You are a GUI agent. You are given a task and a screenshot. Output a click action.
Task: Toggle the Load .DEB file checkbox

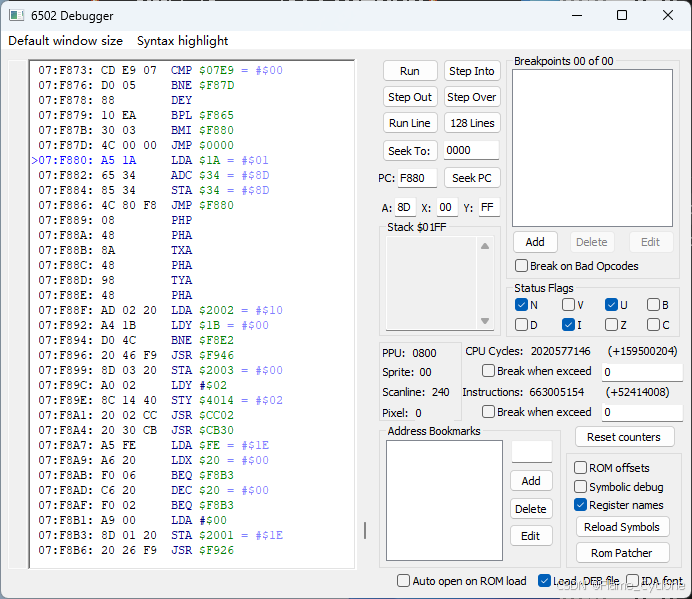coord(579,581)
